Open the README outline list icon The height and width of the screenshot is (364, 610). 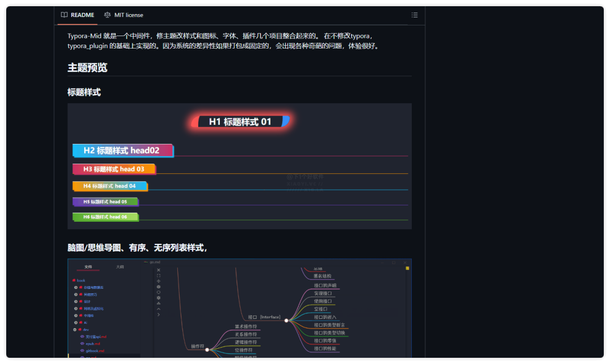coord(415,15)
